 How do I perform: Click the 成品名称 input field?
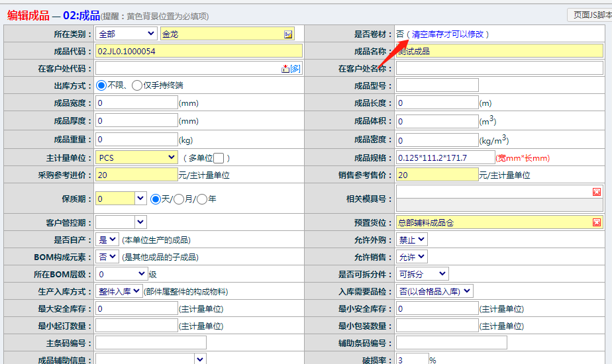point(499,51)
